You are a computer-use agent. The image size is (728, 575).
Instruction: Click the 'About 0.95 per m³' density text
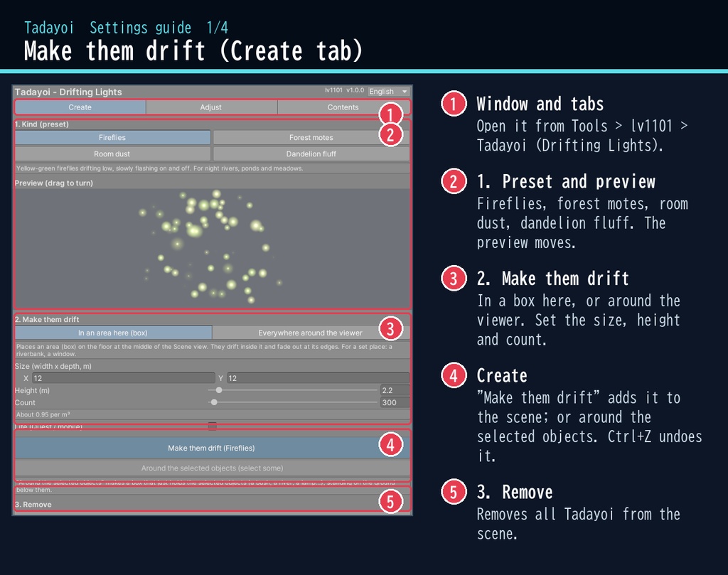pos(43,414)
